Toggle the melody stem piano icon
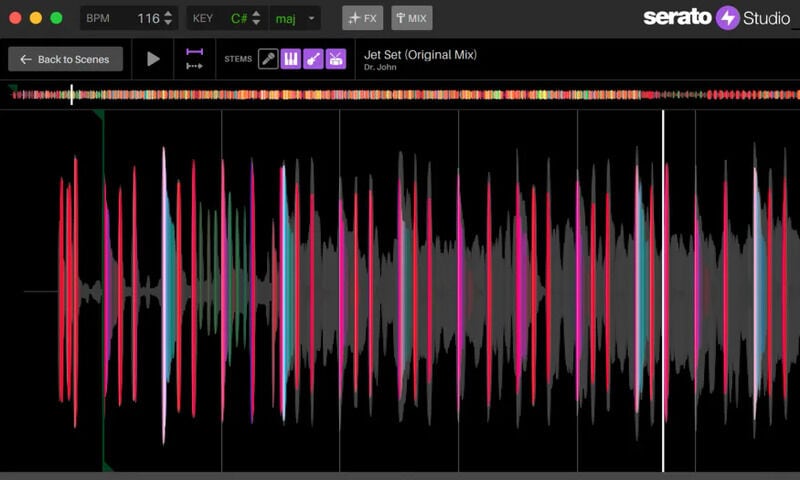This screenshot has width=800, height=480. (290, 59)
